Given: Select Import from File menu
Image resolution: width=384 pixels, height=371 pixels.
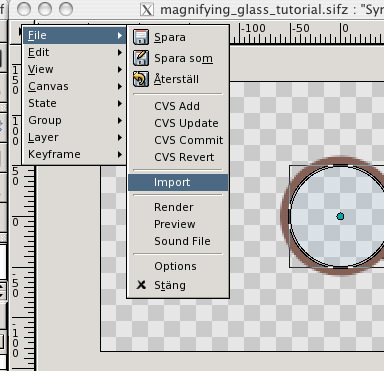Looking at the screenshot, I should tap(178, 182).
